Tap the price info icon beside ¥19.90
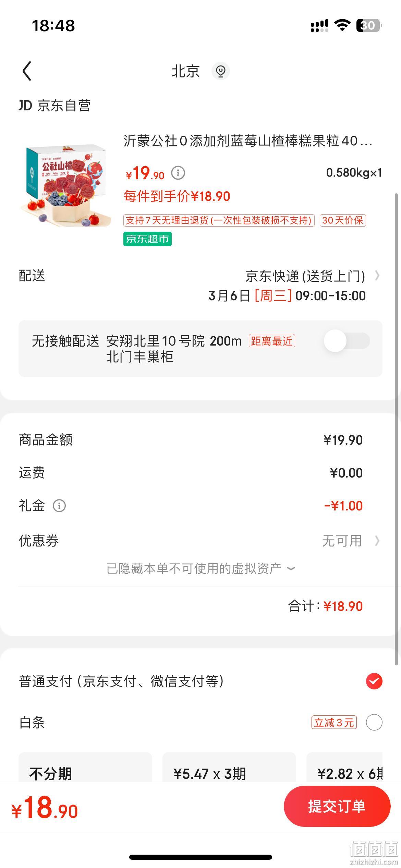 click(178, 173)
